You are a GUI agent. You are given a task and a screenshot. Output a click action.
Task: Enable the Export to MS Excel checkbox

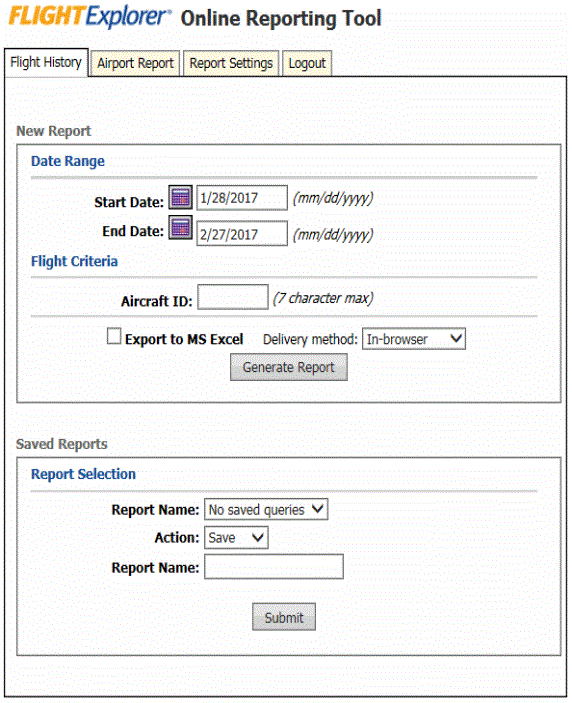pos(114,336)
